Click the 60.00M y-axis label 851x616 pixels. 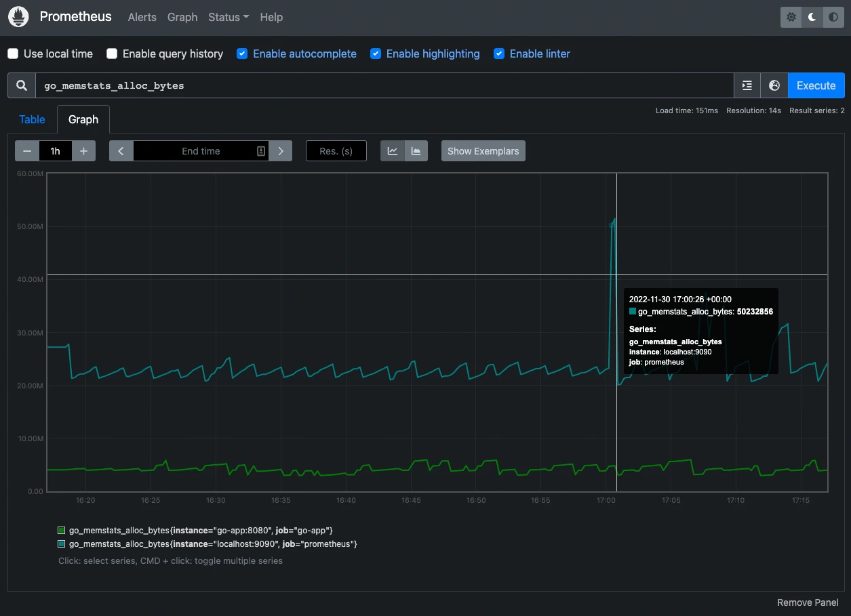pyautogui.click(x=29, y=173)
